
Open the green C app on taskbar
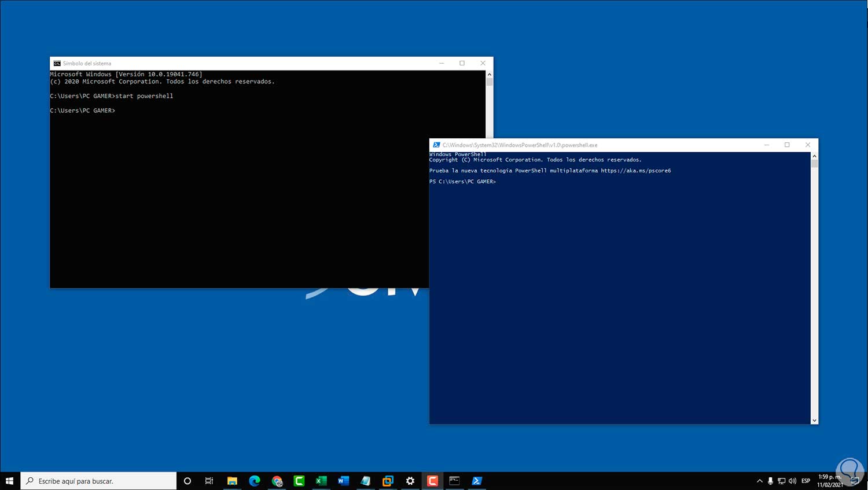pos(299,481)
